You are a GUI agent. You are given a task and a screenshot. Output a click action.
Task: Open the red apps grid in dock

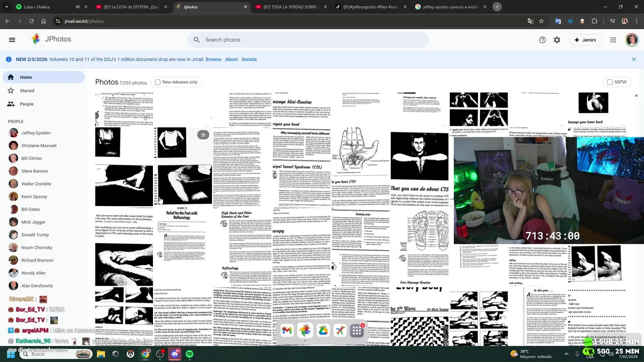(357, 330)
